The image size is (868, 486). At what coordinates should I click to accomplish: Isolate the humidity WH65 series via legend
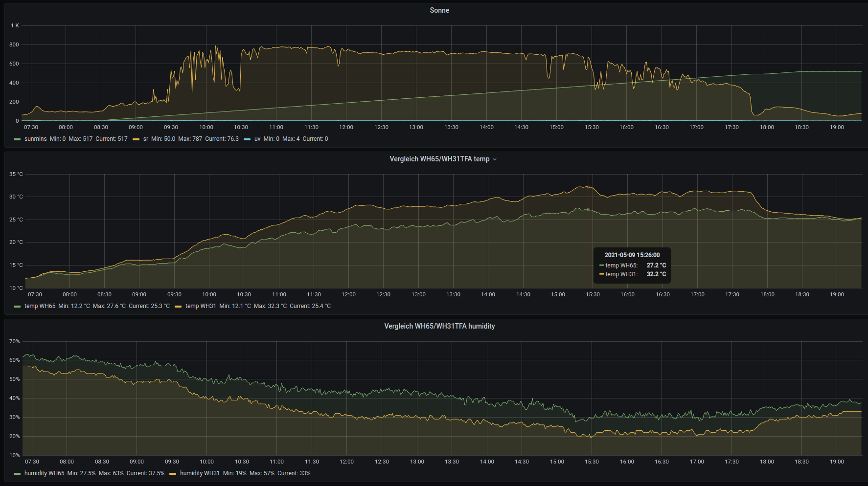coord(44,473)
